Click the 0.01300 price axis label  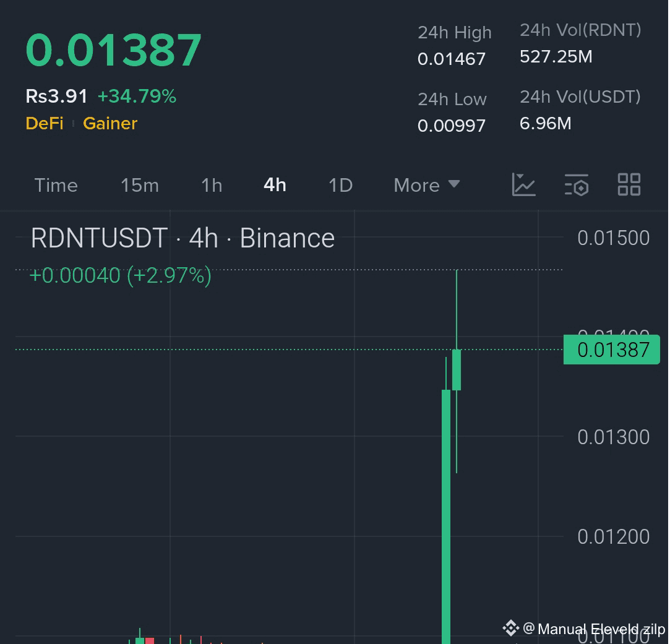(x=614, y=437)
